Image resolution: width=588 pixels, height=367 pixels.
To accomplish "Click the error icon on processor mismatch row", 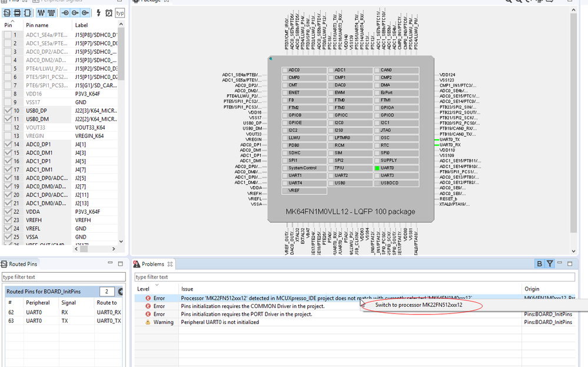I will pos(148,298).
